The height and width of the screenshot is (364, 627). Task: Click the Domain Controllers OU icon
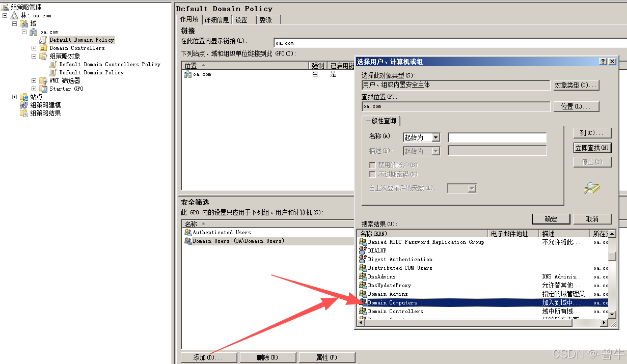pyautogui.click(x=44, y=48)
